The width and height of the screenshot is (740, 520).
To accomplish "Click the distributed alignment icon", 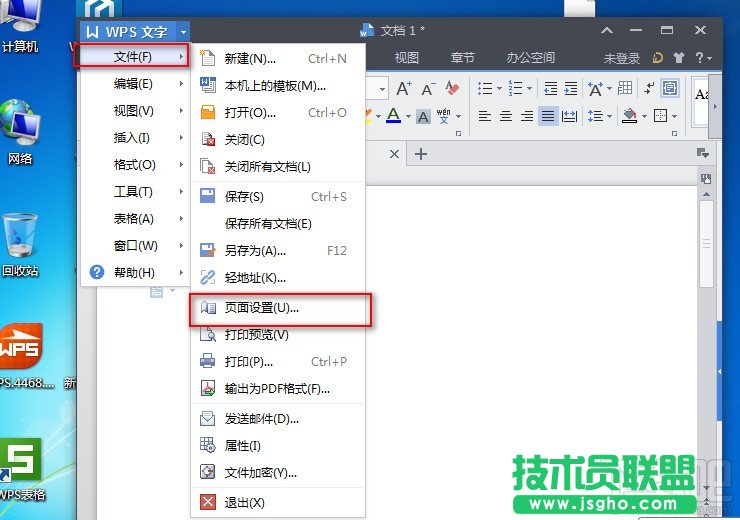I will [569, 116].
